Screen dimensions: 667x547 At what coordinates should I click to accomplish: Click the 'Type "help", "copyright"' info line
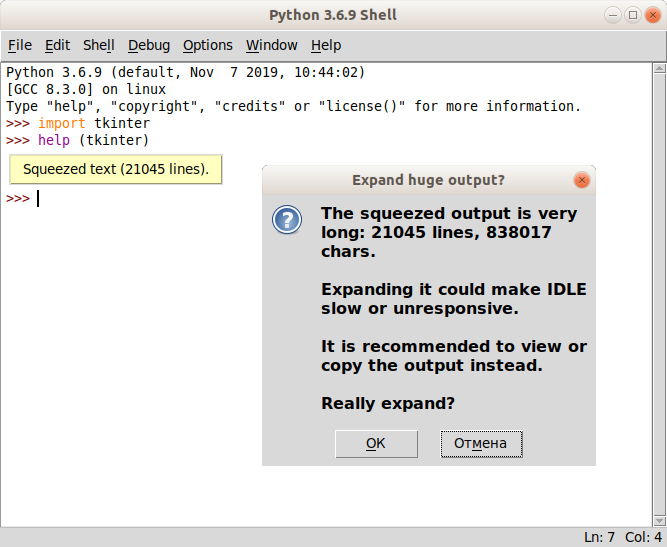point(294,106)
